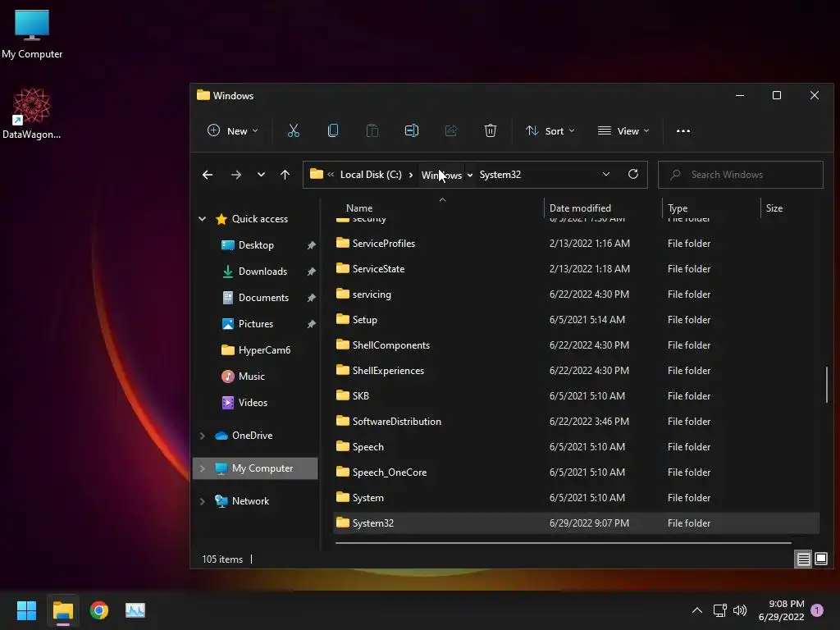Expand the OneDrive tree node
The width and height of the screenshot is (840, 630).
(203, 436)
